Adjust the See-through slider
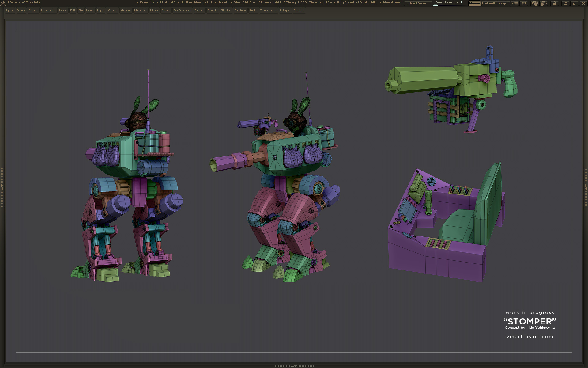This screenshot has width=588, height=368. pos(449,3)
